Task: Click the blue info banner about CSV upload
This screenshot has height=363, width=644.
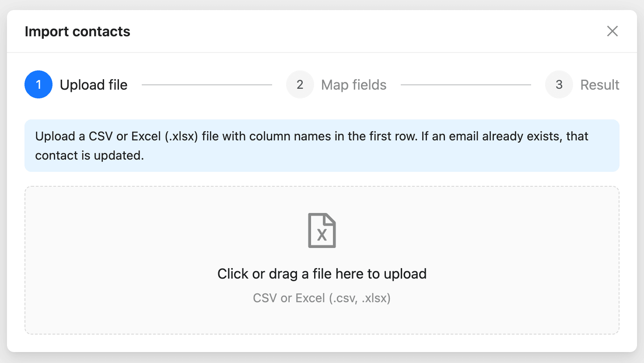Action: 322,146
